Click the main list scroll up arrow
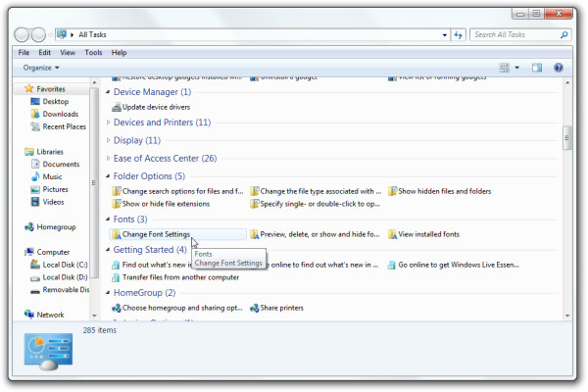Image resolution: width=588 pixels, height=392 pixels. [x=567, y=82]
